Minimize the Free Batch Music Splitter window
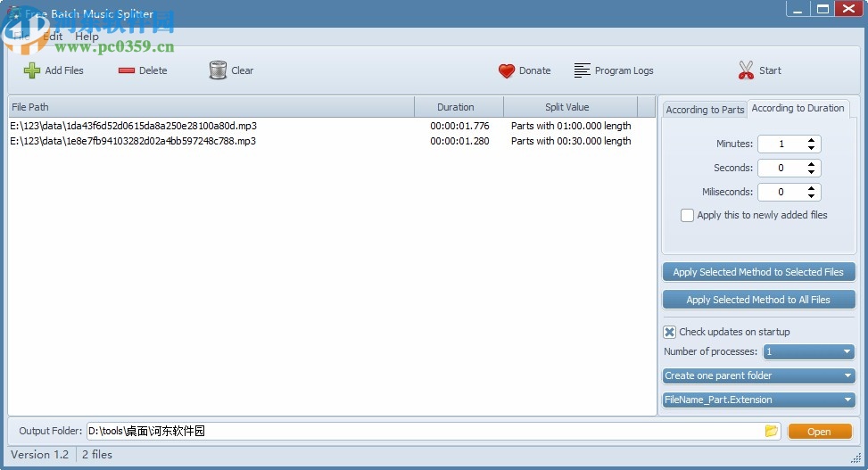 [x=798, y=10]
